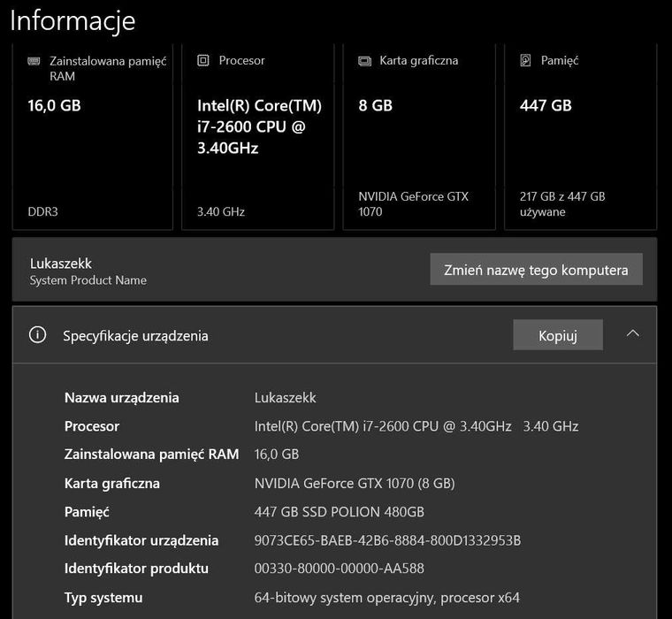This screenshot has width=672, height=619.
Task: Click the info icon beside Specyfikacje urządzenia
Action: click(x=37, y=335)
